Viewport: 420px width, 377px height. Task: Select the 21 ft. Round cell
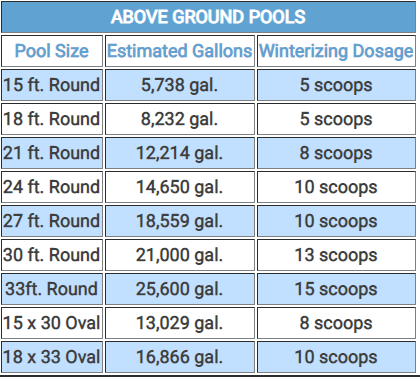52,153
